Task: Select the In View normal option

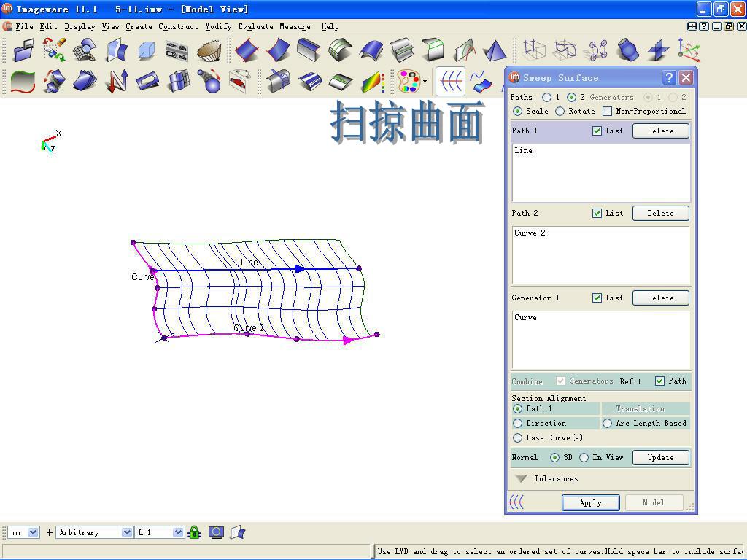Action: [x=584, y=457]
